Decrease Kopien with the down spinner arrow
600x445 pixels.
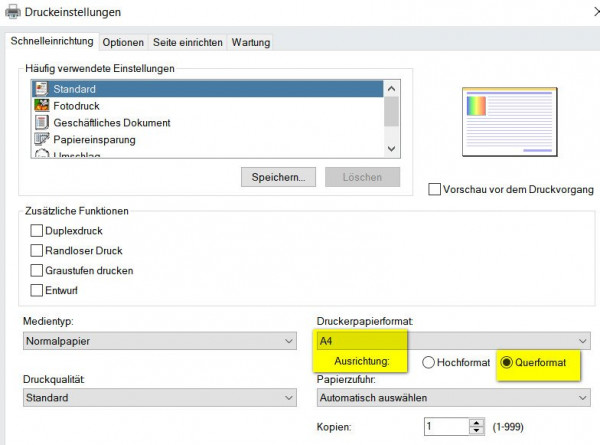pos(476,430)
